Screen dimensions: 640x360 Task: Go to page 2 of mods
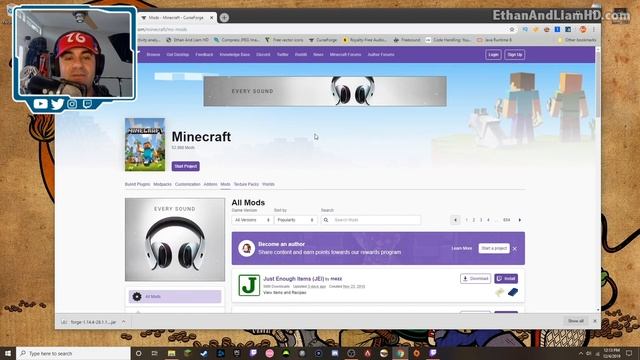[473, 220]
